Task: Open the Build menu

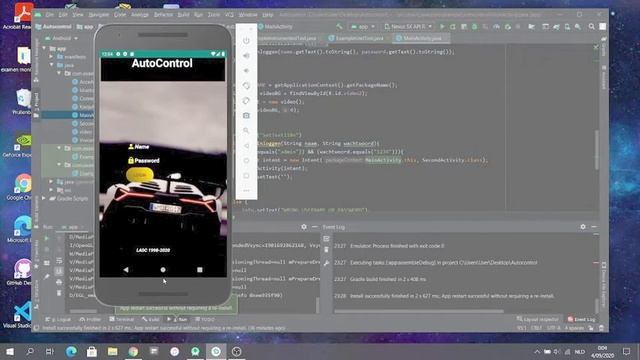Action: click(183, 15)
